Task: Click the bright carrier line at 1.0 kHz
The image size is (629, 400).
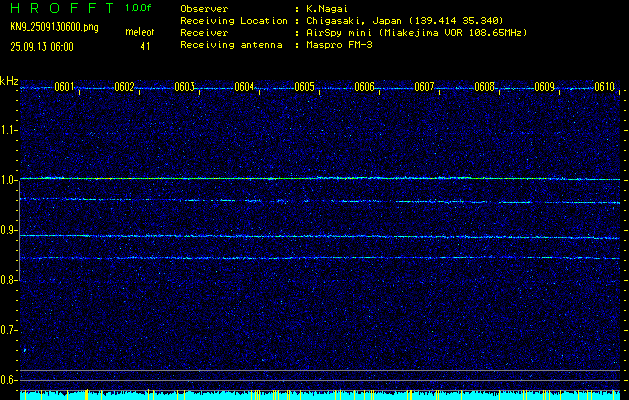Action: (320, 178)
